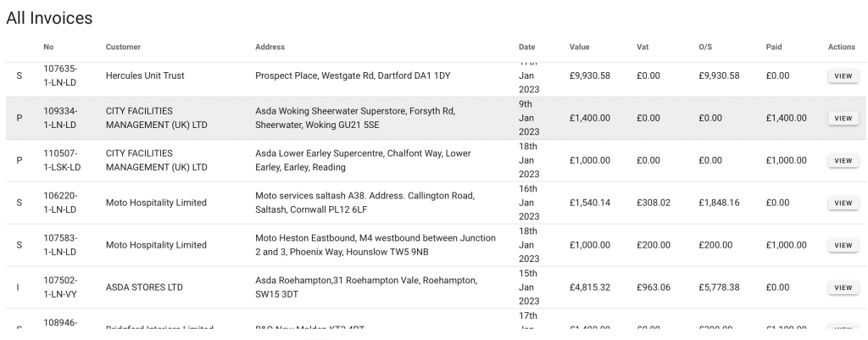Click the £5,778.38 outstanding amount
The image size is (868, 340).
(719, 287)
